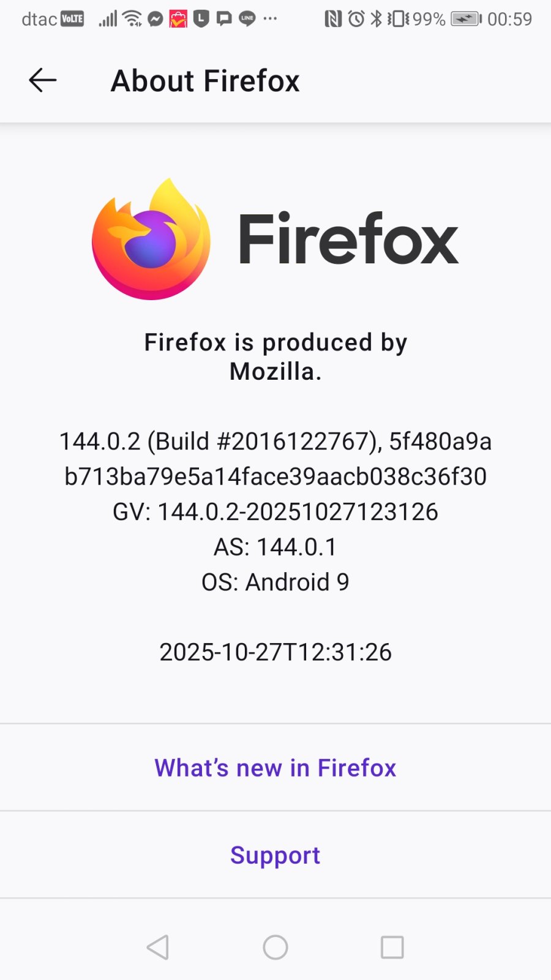
Task: Tap the build date 2025-10-27T12:31:26
Action: 275,652
